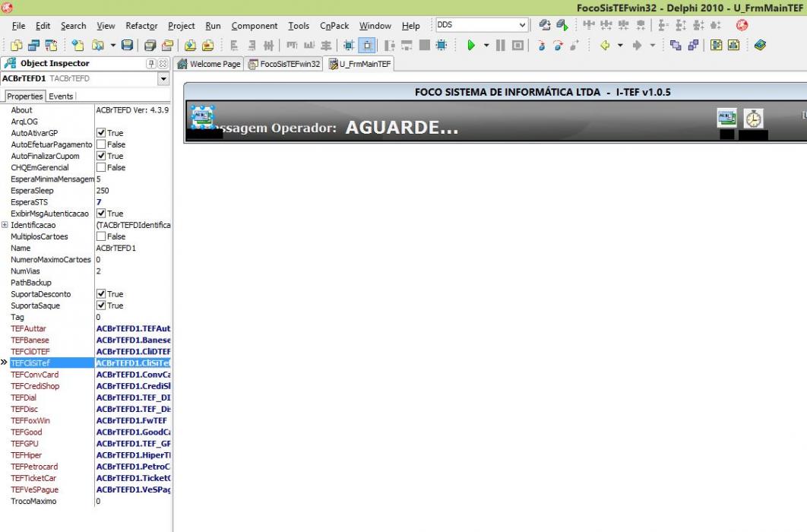
Task: Click the Add File to Project icon
Action: pos(190,46)
